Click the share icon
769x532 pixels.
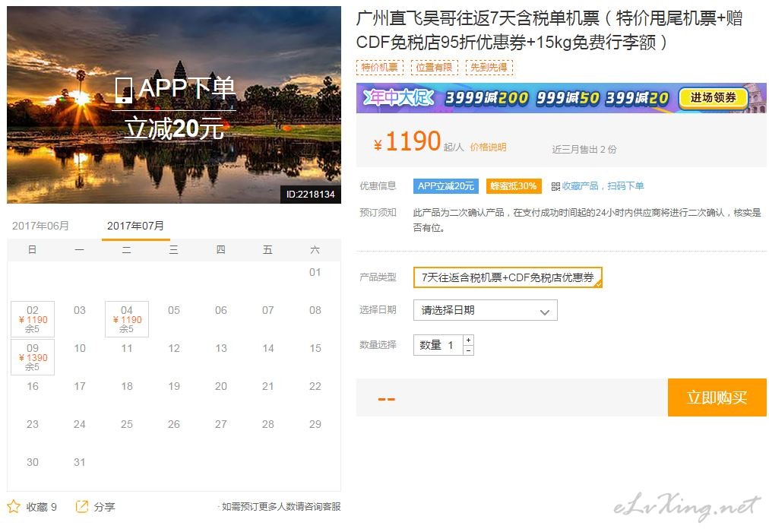[x=82, y=506]
